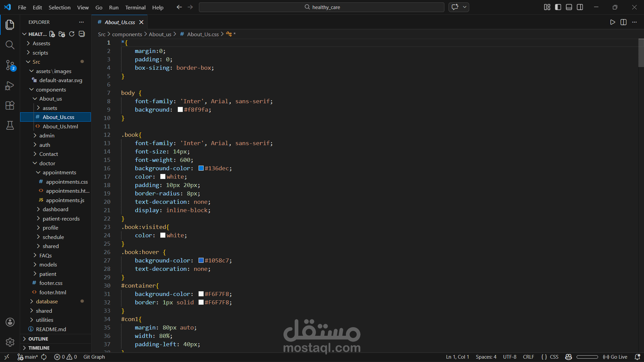Image resolution: width=644 pixels, height=362 pixels.
Task: Expand the OUTLINE section
Action: [x=38, y=339]
